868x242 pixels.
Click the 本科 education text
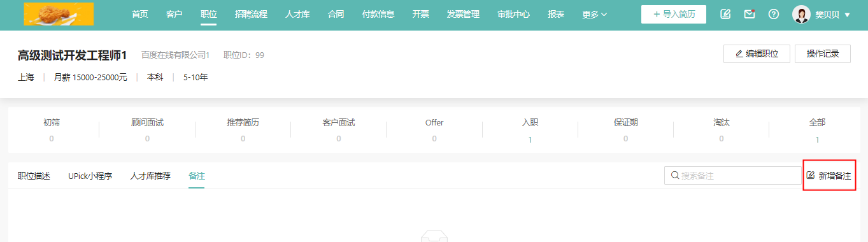point(155,78)
